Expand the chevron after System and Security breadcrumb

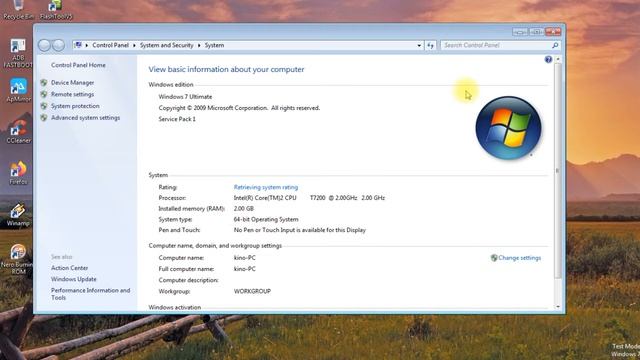[x=199, y=45]
